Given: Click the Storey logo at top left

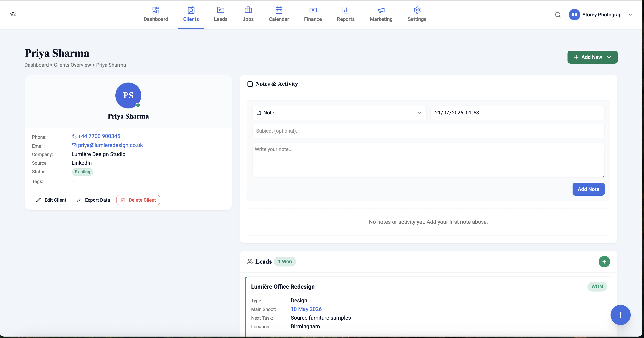Looking at the screenshot, I should (13, 15).
